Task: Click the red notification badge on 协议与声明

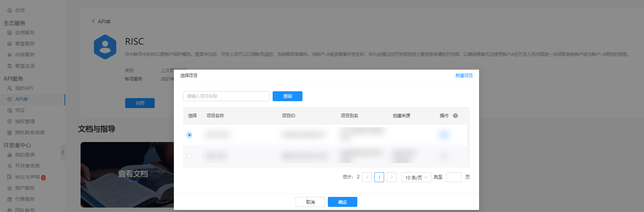Action: coord(44,177)
